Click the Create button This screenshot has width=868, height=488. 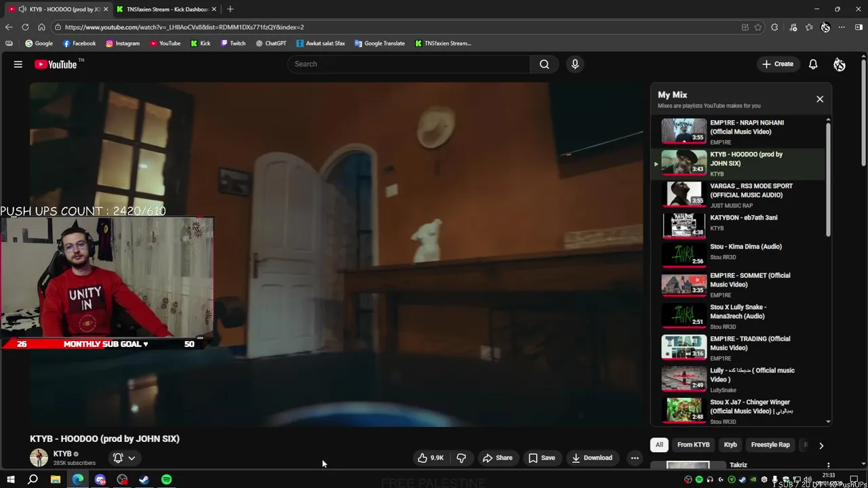tap(777, 64)
